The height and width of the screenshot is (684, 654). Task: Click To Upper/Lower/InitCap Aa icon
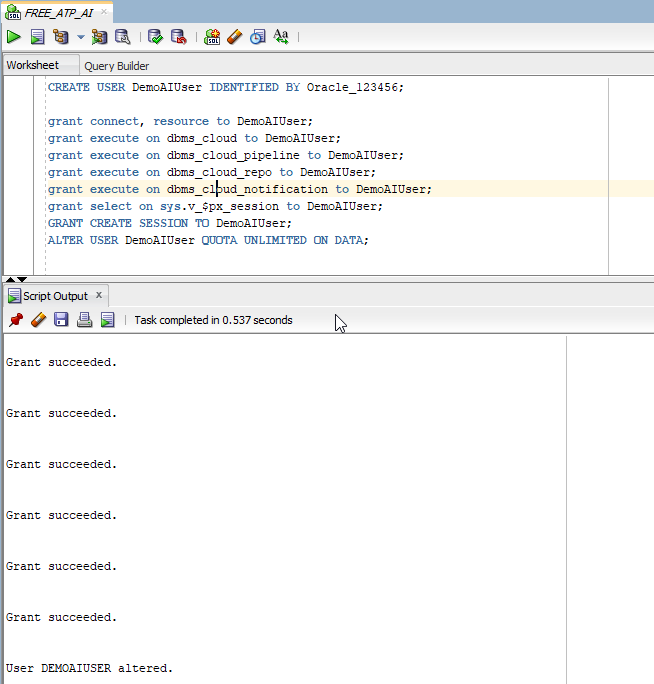(281, 37)
